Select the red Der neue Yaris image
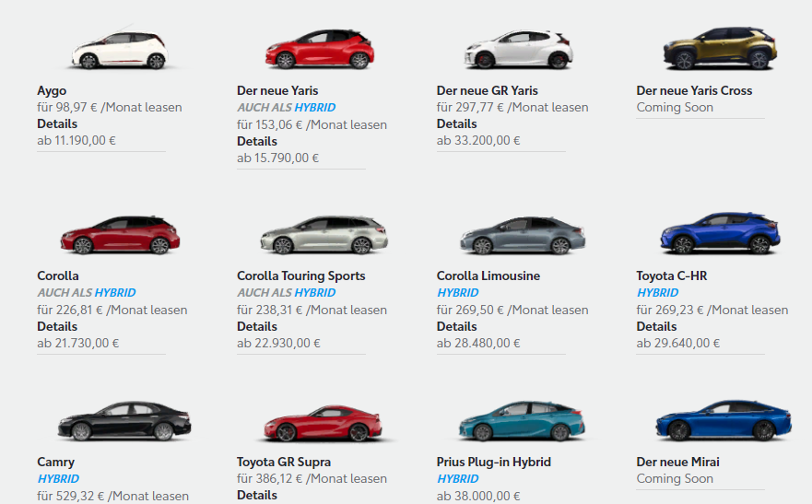The width and height of the screenshot is (812, 504). 320,50
